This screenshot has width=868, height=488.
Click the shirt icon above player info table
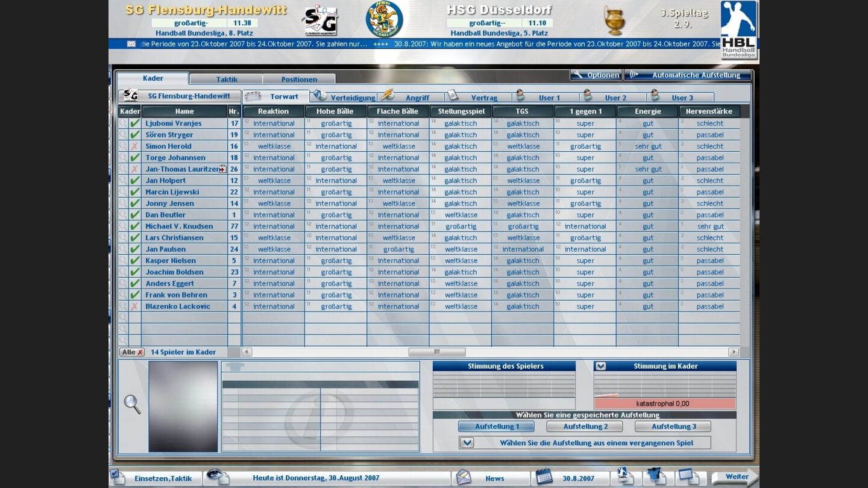pos(235,366)
